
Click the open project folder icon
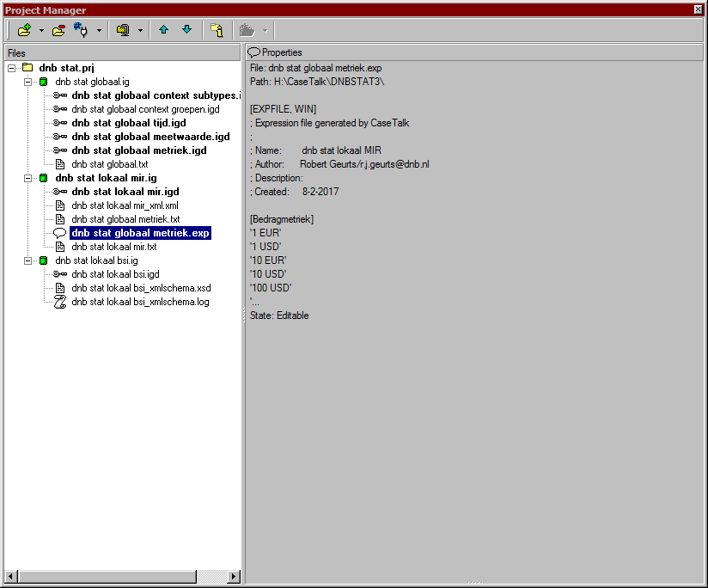[x=24, y=30]
